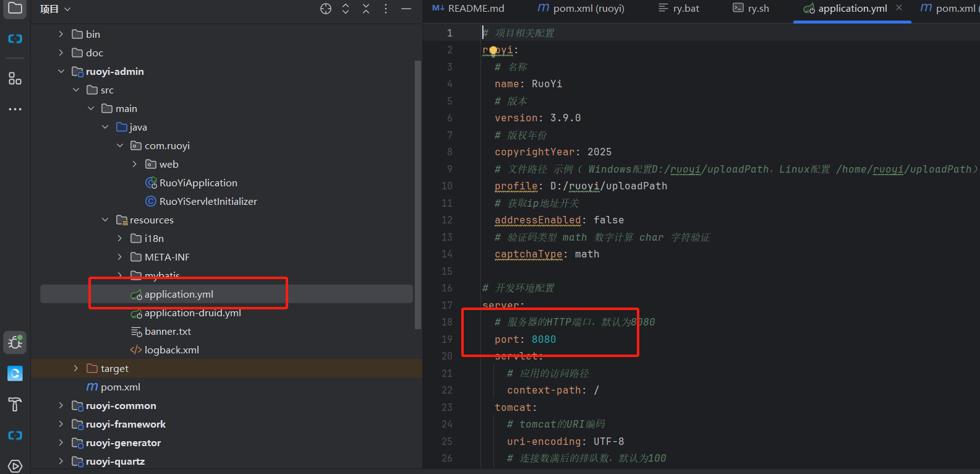Click the copyrightYear value 2025

(x=599, y=152)
